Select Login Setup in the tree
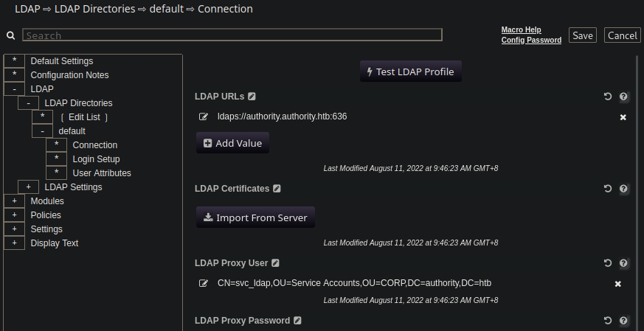The width and height of the screenshot is (644, 331). (96, 159)
